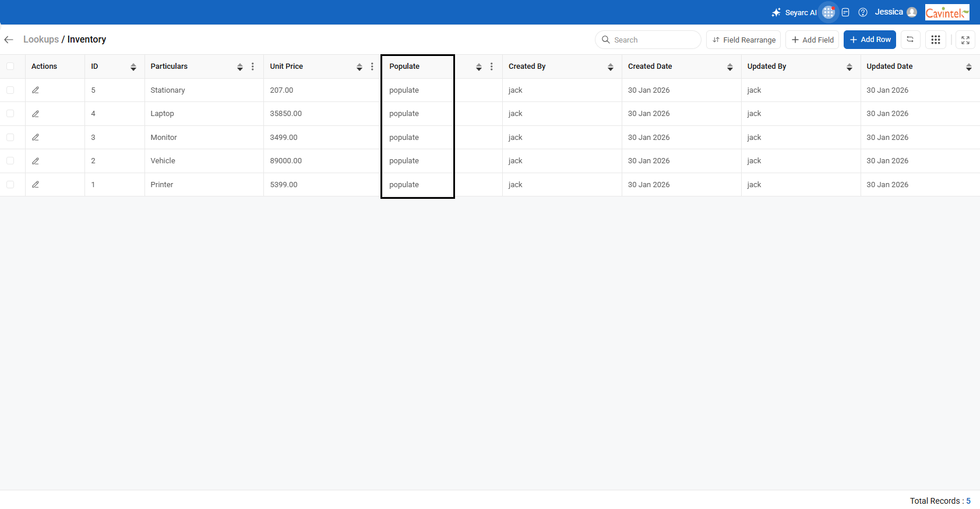Click the refresh icon next to Add Row
Viewport: 980px width, 509px height.
coord(910,40)
